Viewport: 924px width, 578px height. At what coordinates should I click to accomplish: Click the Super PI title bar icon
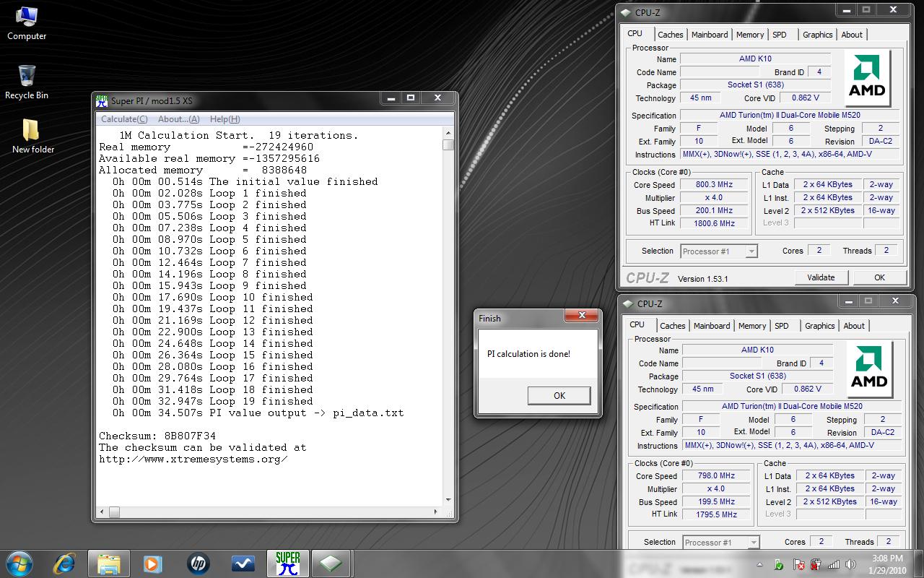pos(102,100)
